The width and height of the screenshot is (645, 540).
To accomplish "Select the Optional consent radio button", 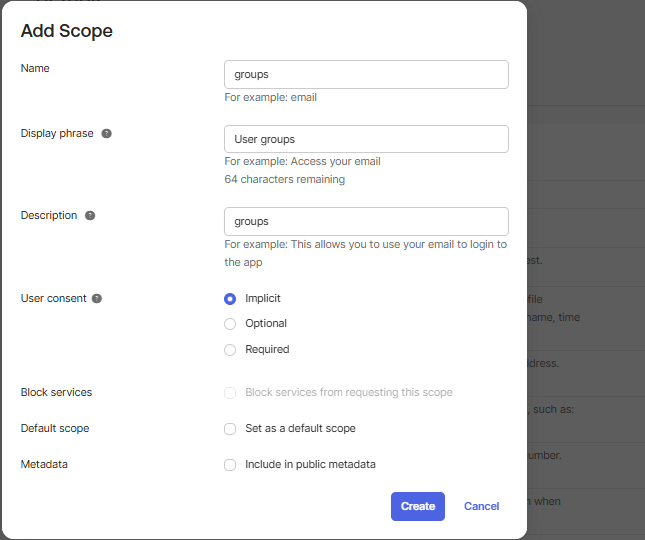I will click(x=230, y=324).
